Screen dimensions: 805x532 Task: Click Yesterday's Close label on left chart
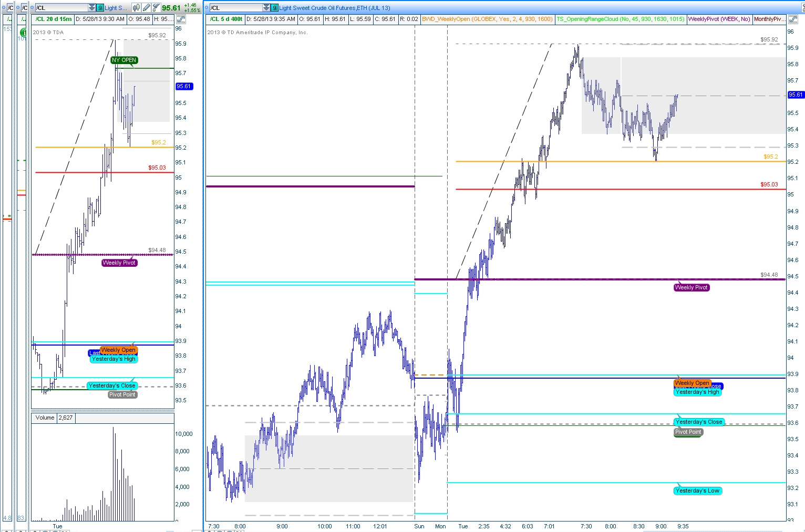point(112,385)
